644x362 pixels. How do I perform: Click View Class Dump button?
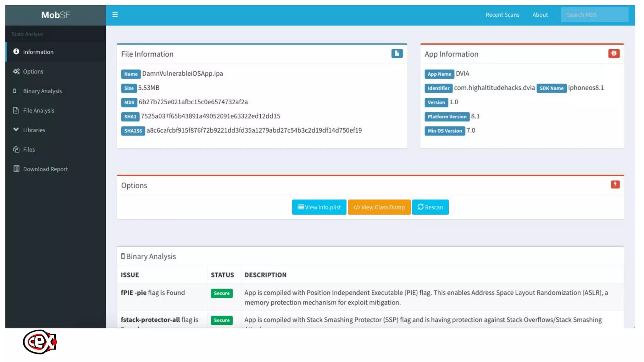(x=379, y=207)
